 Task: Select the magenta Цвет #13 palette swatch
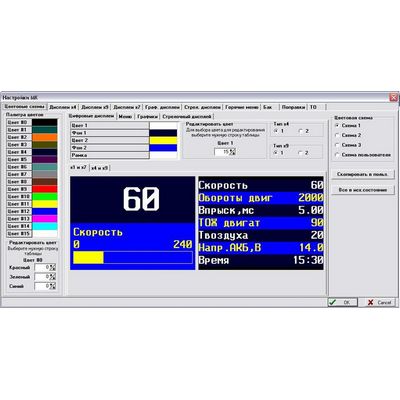45,219
